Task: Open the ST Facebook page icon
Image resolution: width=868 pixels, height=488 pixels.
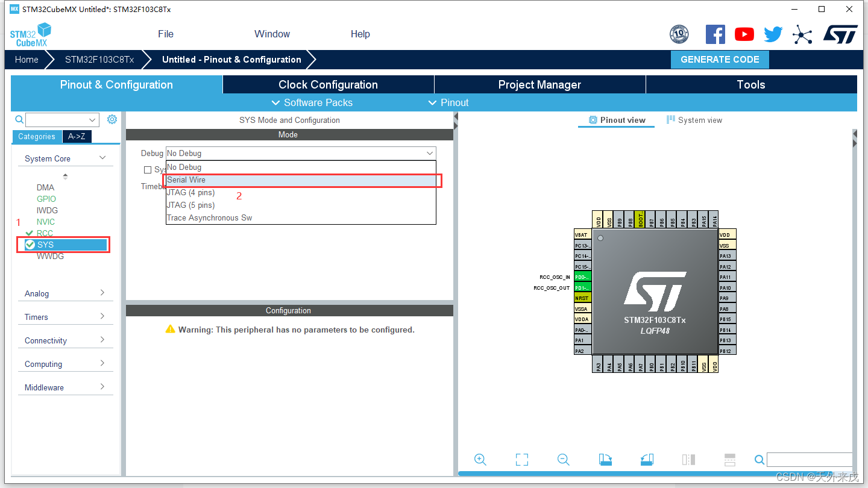Action: tap(715, 34)
